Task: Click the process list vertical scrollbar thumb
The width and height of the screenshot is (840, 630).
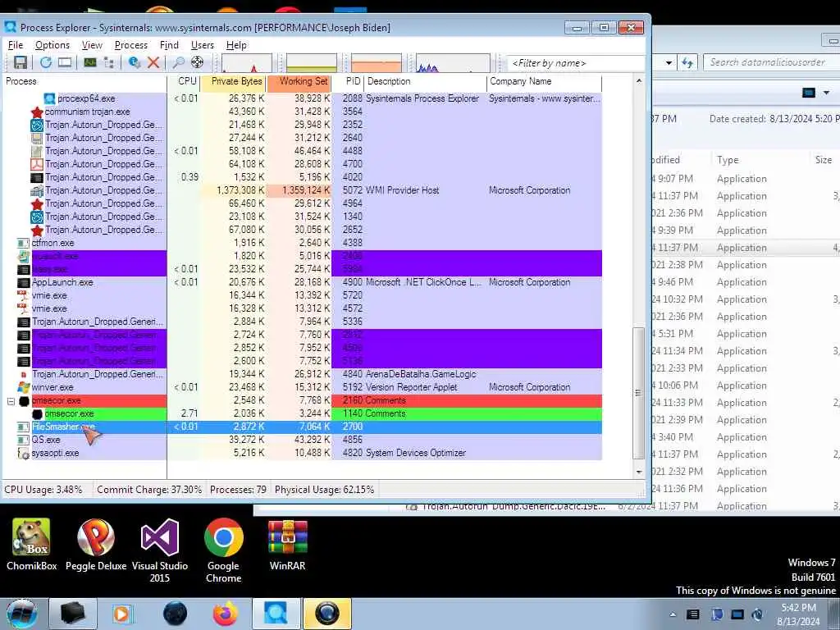Action: (x=638, y=393)
